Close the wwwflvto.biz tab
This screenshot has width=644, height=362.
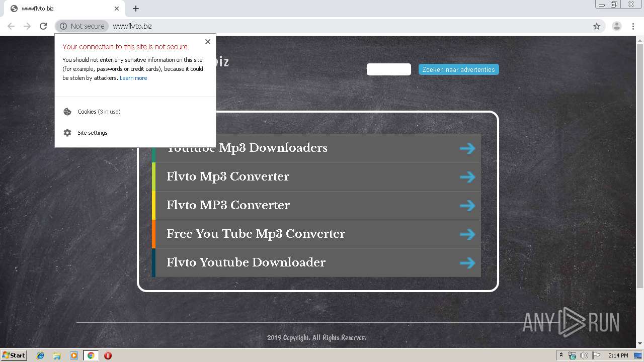(x=117, y=9)
